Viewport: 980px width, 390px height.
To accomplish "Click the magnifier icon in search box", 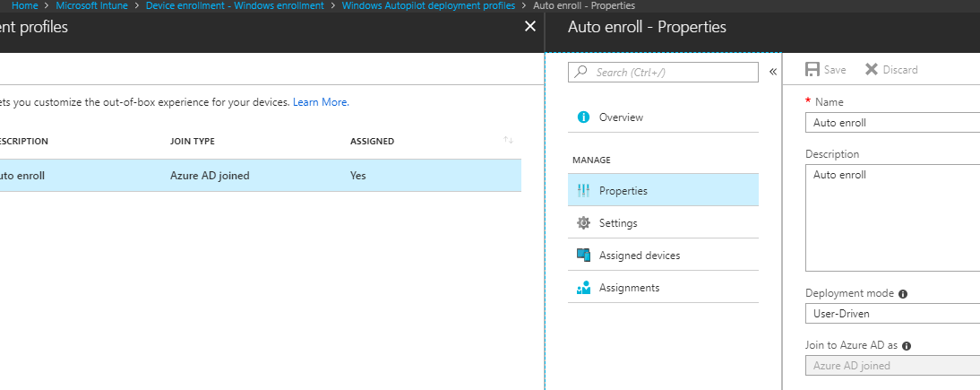I will (581, 72).
